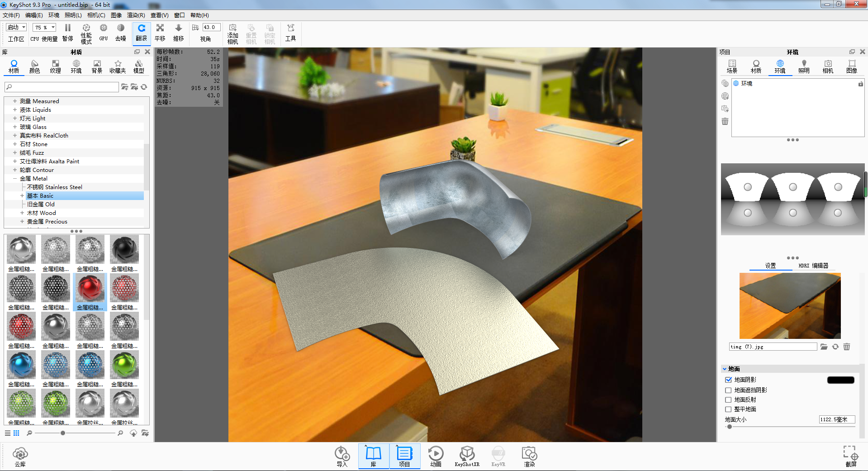The image size is (868, 471).
Task: Open the library Favorites tab
Action: [118, 67]
